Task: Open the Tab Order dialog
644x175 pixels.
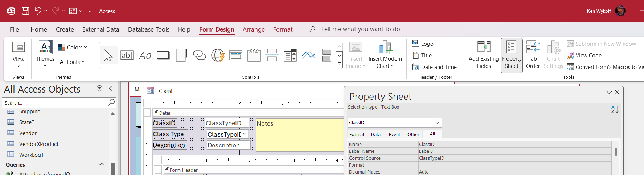Action: (x=533, y=55)
